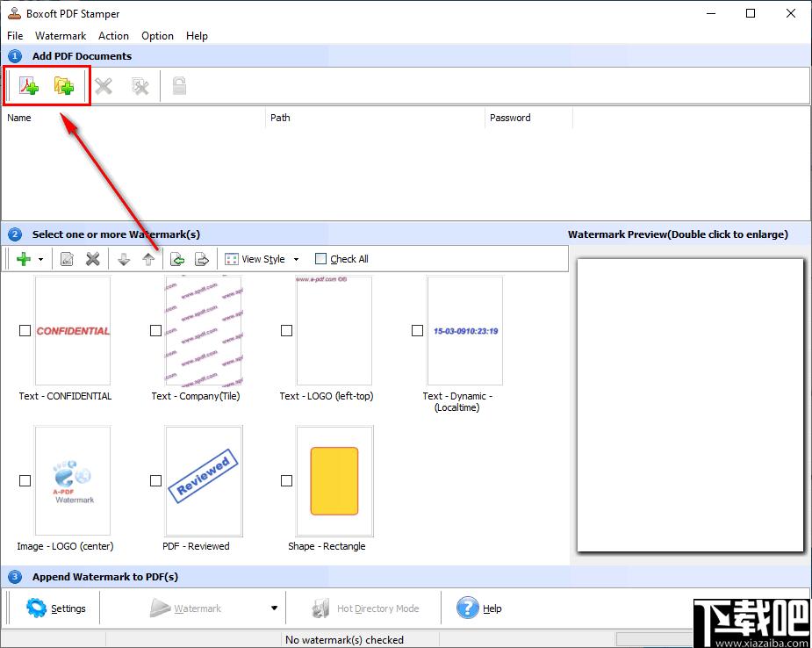Expand the Watermark button dropdown arrow
The image size is (812, 648).
pyautogui.click(x=274, y=608)
